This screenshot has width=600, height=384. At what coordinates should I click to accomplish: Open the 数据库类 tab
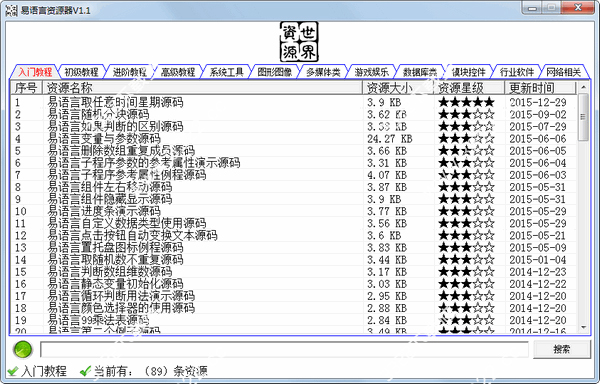[420, 72]
